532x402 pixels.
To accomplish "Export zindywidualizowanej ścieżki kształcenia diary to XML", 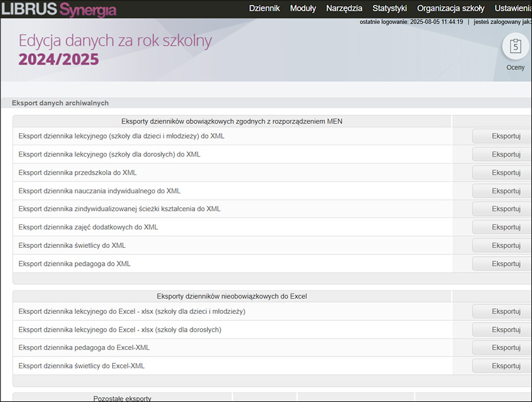I will 502,209.
